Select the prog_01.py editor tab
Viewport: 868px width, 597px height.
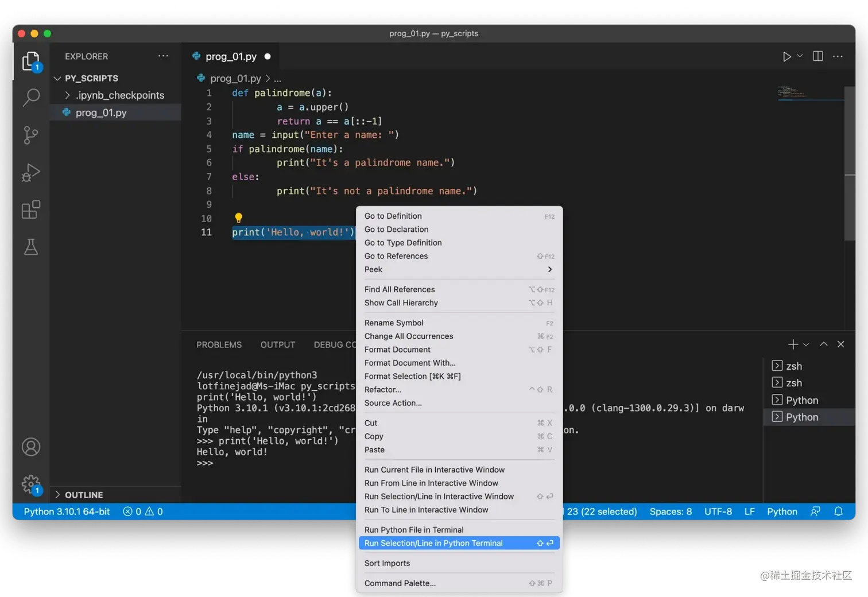click(231, 56)
